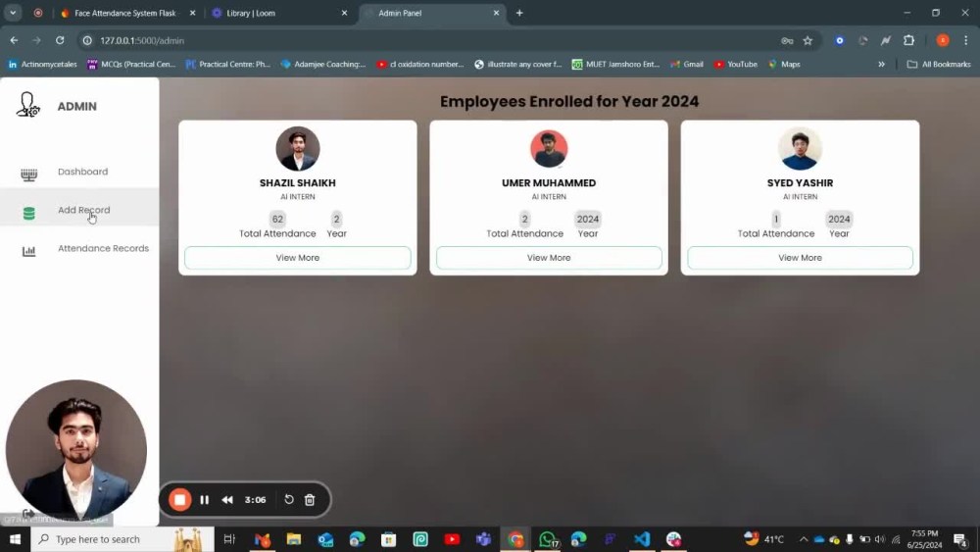This screenshot has width=980, height=552.
Task: Open the YouTube bookmark
Action: (x=736, y=65)
